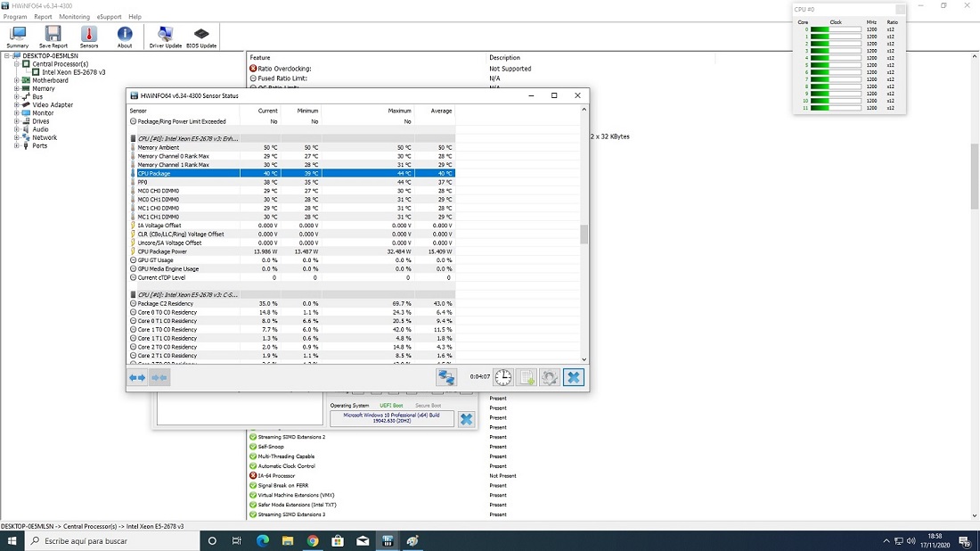Collapse the Central Processor(s) node
The height and width of the screenshot is (551, 980).
tap(16, 64)
